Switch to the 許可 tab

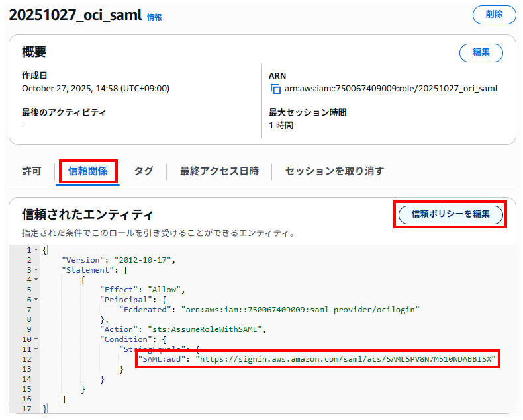pos(32,171)
